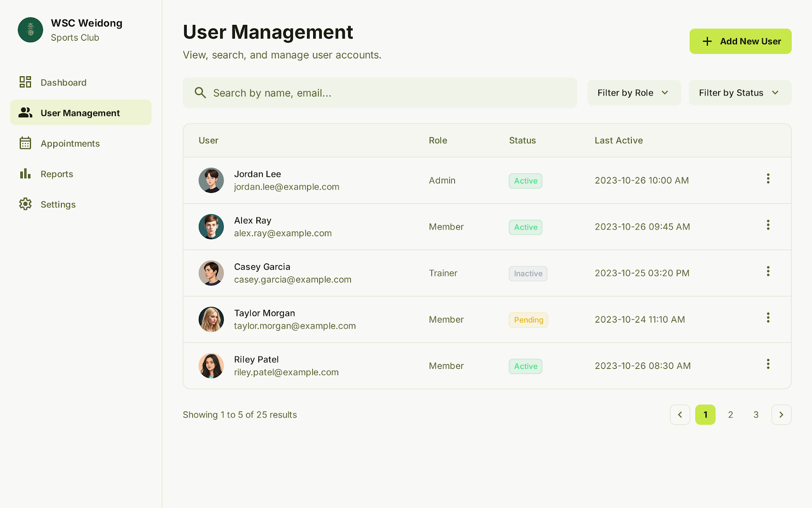The height and width of the screenshot is (508, 812).
Task: Click Taylor Morgan's avatar photo
Action: click(211, 320)
